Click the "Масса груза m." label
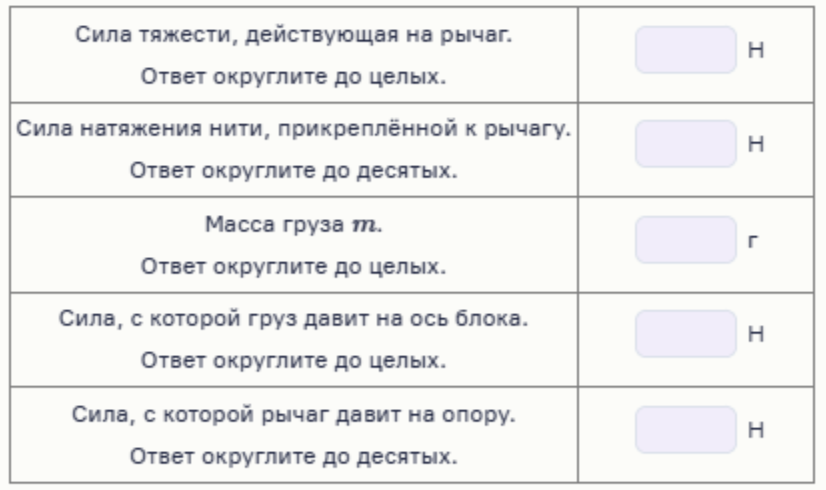 click(x=296, y=223)
